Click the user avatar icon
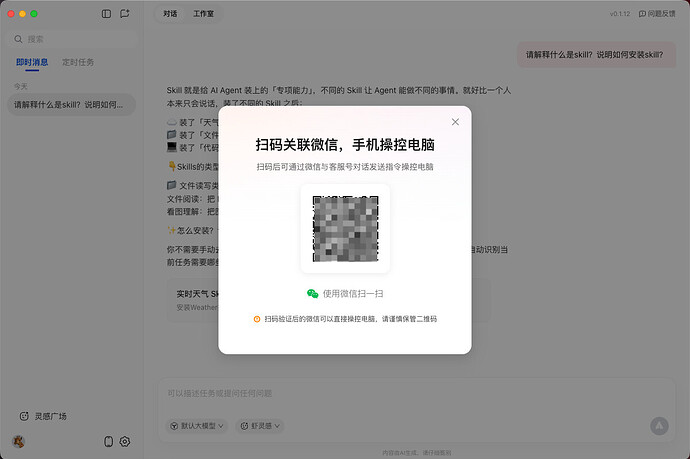This screenshot has width=690, height=459. click(x=18, y=441)
